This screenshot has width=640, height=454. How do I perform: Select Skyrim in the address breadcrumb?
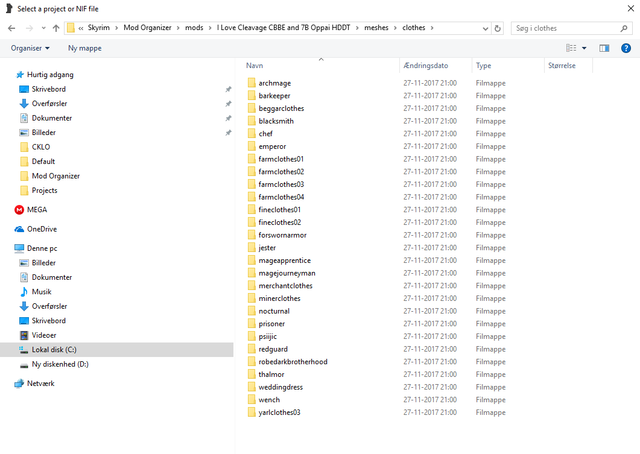(x=99, y=28)
